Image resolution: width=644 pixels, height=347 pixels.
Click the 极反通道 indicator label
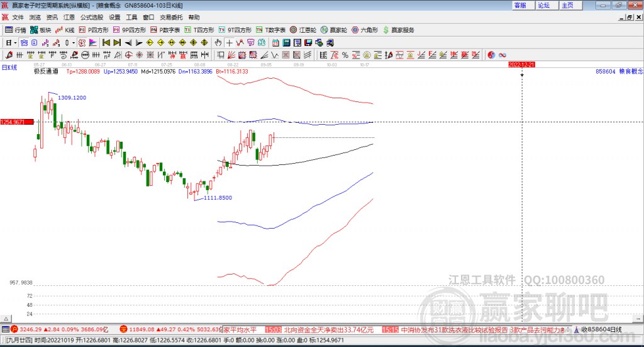pyautogui.click(x=46, y=72)
